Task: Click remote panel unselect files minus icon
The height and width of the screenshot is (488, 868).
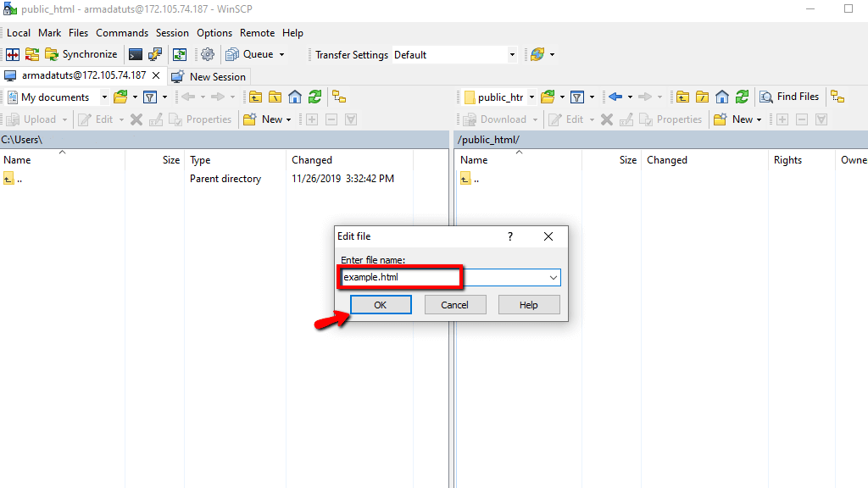Action: [802, 119]
